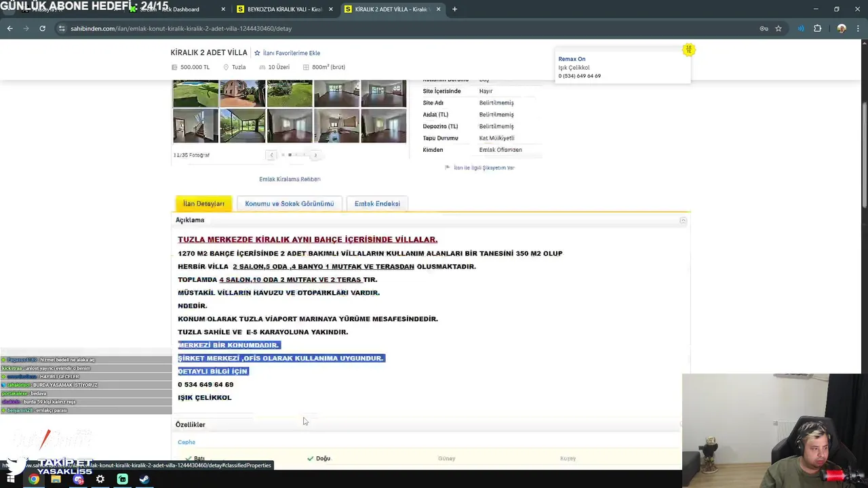Go to previous photo page arrow
868x488 pixels.
point(271,155)
